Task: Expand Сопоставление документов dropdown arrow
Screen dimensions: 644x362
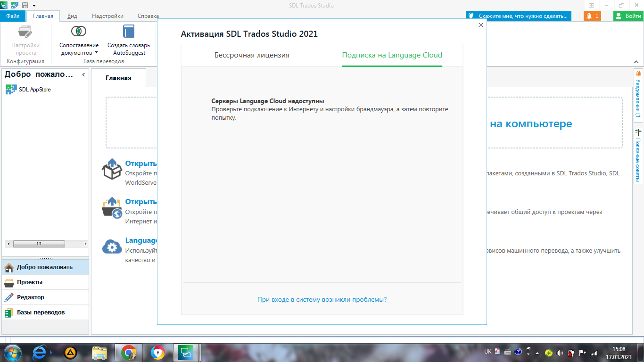Action: 96,53
